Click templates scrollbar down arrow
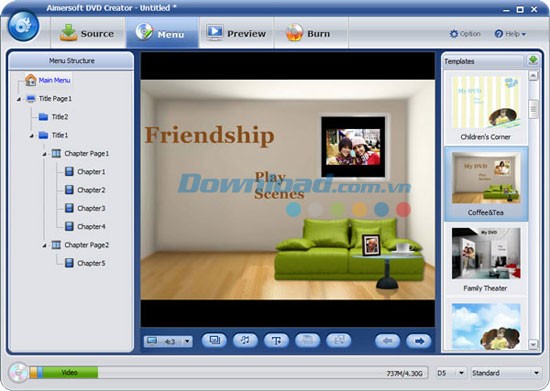550x391 pixels. pos(533,345)
